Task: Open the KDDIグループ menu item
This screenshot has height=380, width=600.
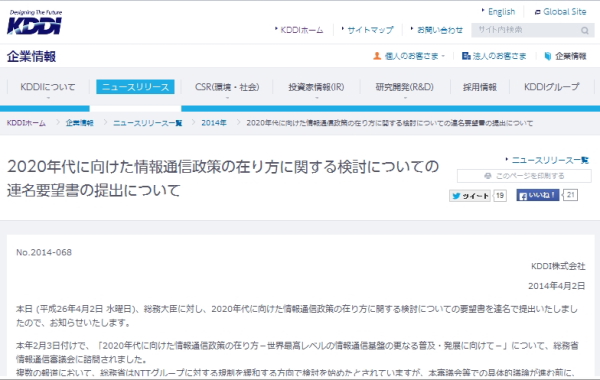Action: point(552,87)
